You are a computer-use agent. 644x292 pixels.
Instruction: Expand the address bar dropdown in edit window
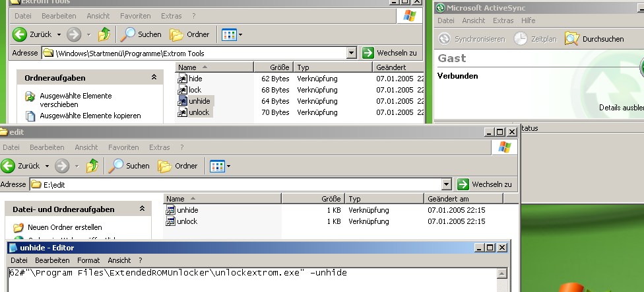coord(446,184)
